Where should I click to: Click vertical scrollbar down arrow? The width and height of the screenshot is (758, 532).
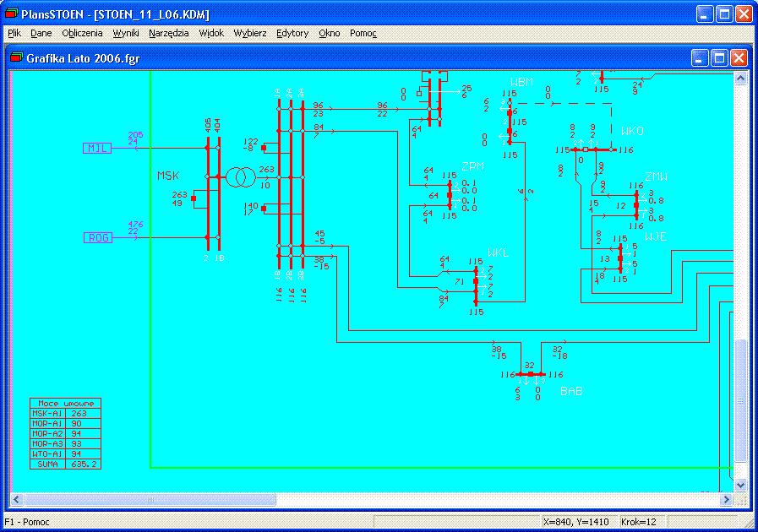pos(740,485)
